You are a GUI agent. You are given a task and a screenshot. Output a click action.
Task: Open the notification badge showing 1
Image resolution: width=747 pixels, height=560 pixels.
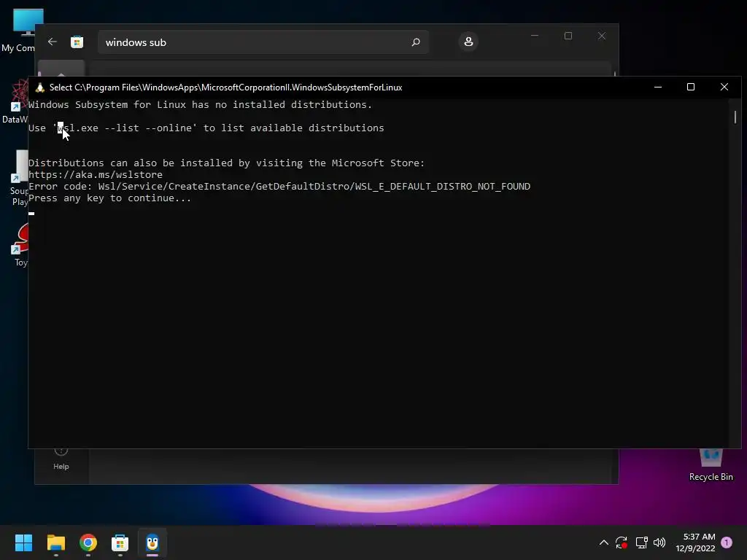[x=727, y=542]
